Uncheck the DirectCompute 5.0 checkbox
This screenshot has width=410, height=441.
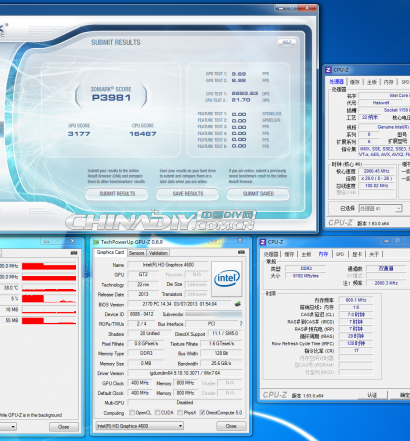click(x=202, y=413)
